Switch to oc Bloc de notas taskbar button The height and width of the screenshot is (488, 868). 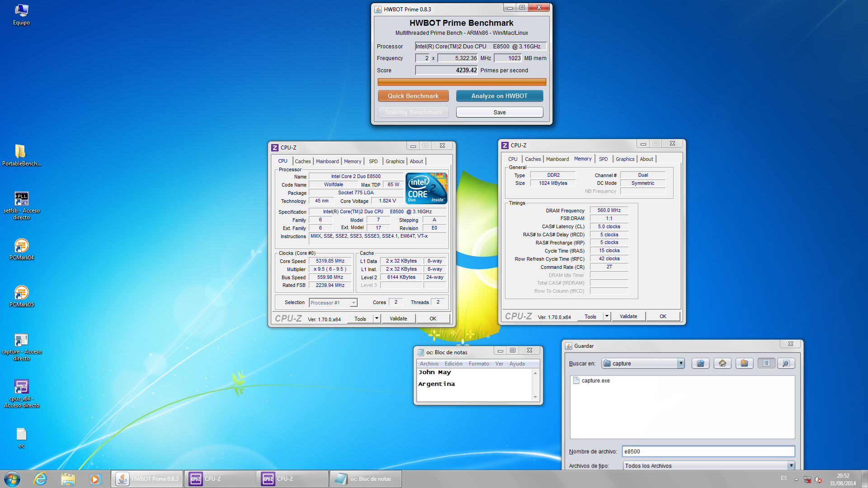click(365, 479)
